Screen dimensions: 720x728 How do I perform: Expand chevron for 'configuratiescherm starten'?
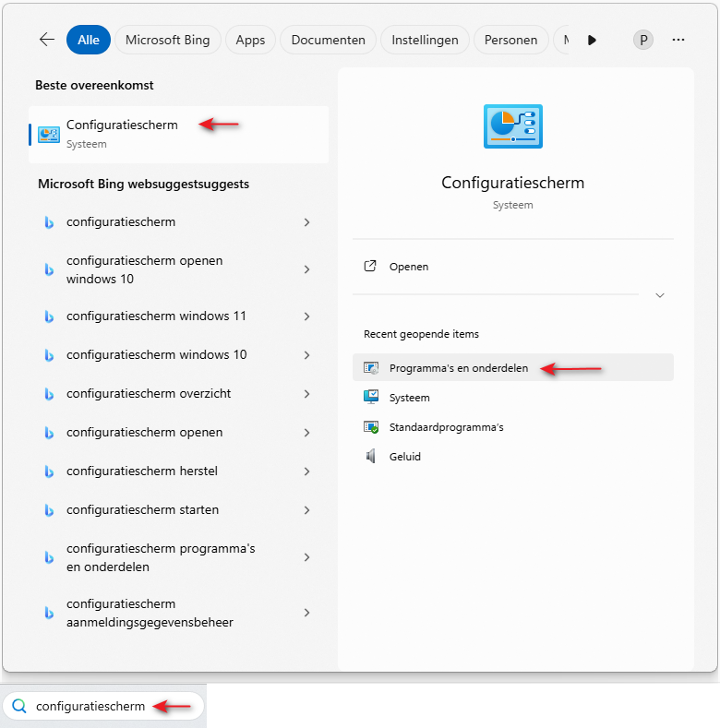click(x=306, y=510)
